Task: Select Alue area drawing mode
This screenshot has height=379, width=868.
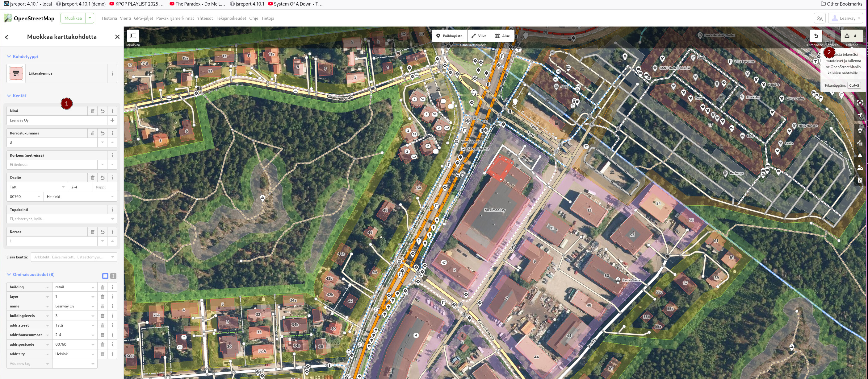Action: (502, 36)
